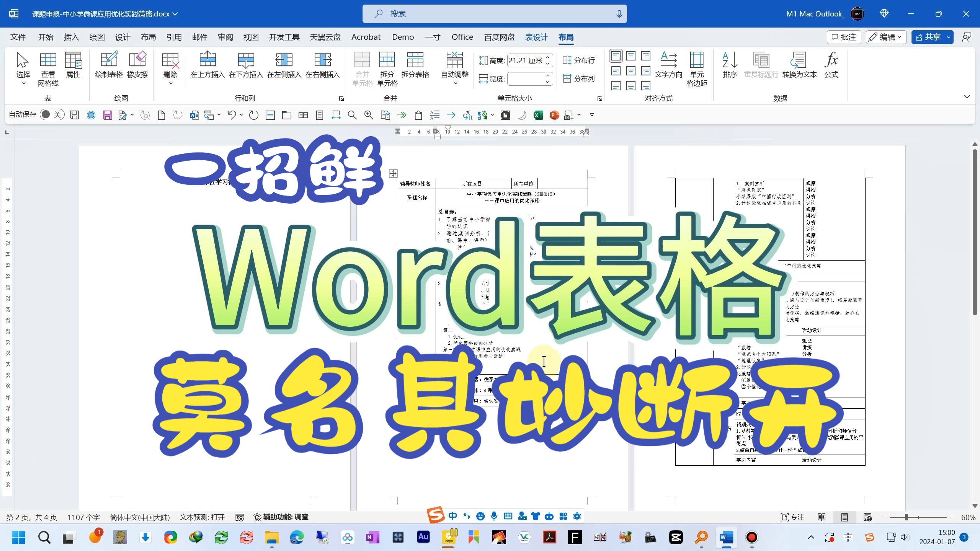The width and height of the screenshot is (980, 551).
Task: Toggle the AutoSave (自动保存) switch
Action: (51, 114)
